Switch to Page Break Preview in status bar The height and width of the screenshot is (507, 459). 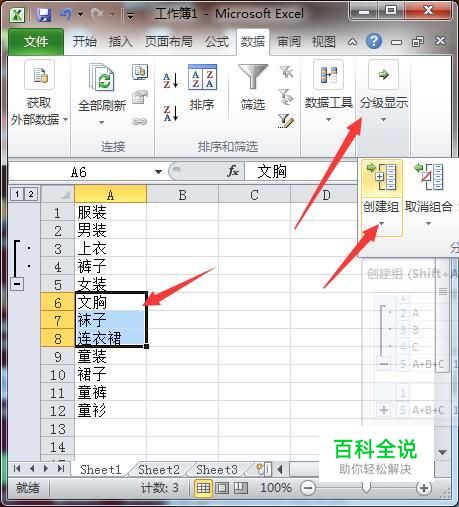[241, 488]
